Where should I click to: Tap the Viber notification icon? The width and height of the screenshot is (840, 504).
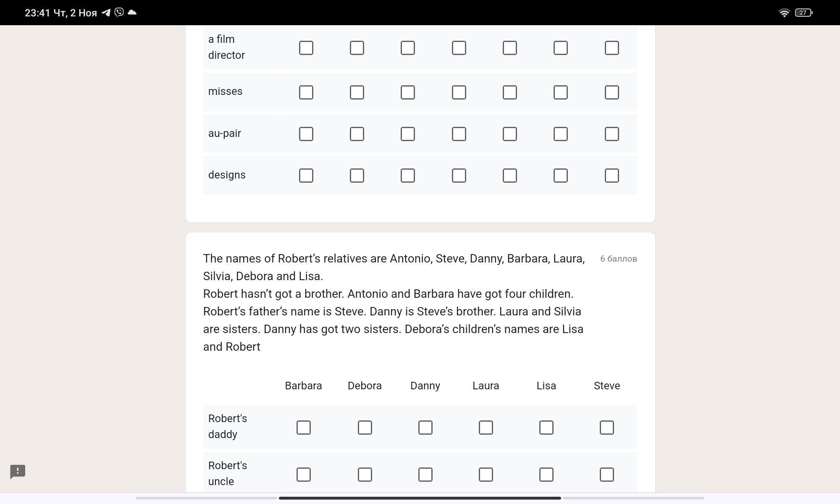(119, 12)
